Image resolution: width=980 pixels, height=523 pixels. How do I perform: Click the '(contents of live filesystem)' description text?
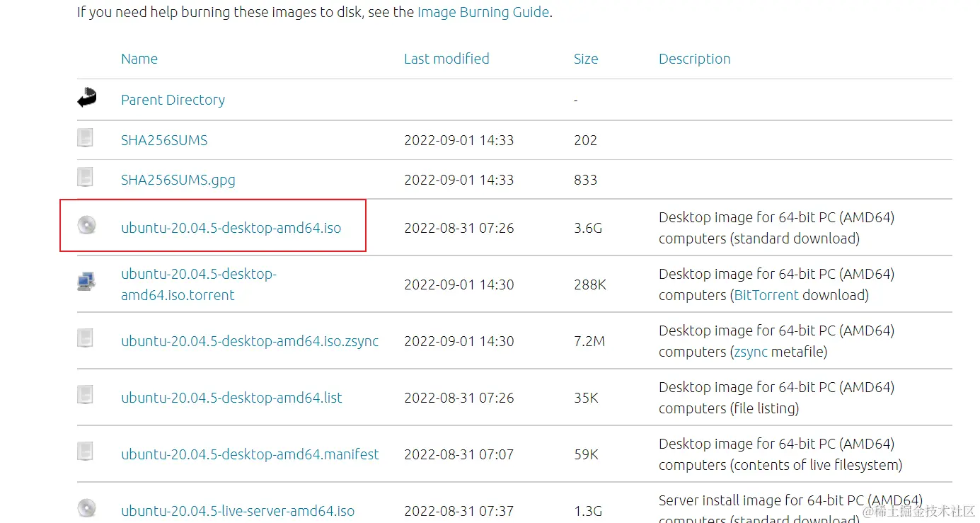816,465
